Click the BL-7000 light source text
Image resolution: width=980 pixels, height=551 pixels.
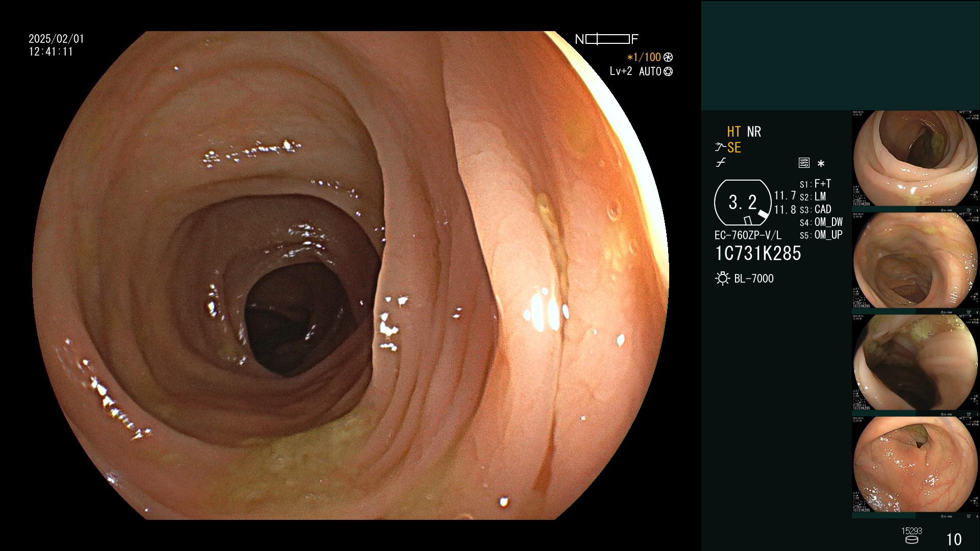(754, 279)
